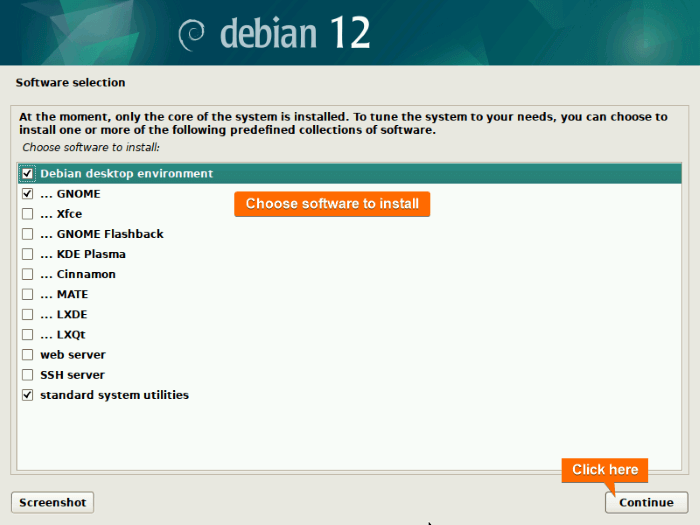Tick the LXDE checkbox

[27, 314]
